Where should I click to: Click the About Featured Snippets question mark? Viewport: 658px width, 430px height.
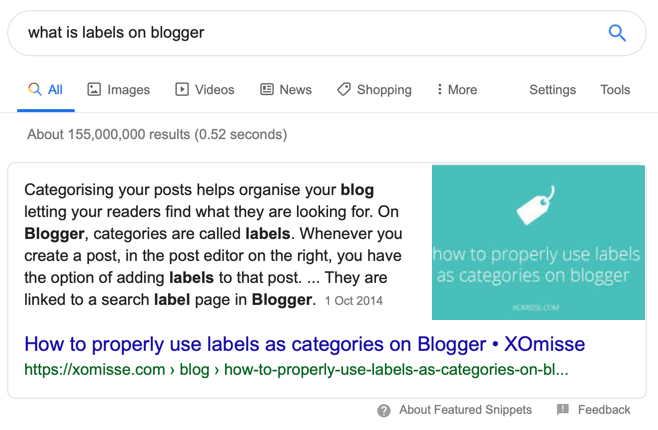[x=384, y=410]
